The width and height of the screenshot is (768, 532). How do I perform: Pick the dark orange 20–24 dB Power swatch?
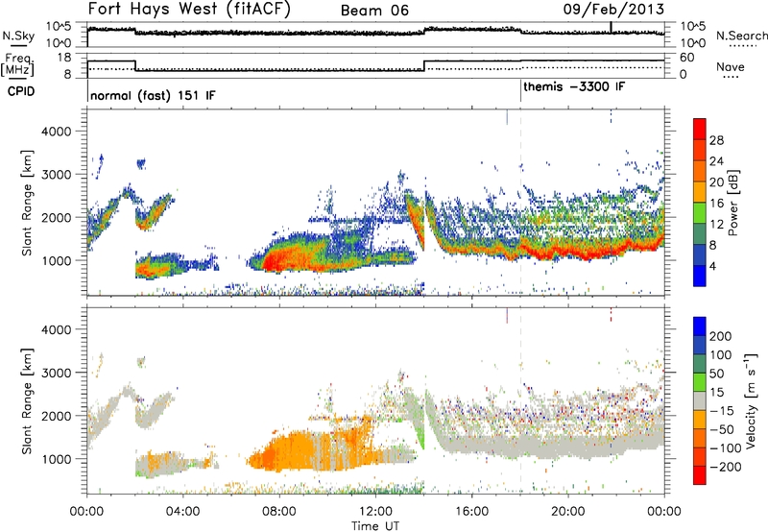click(x=700, y=172)
